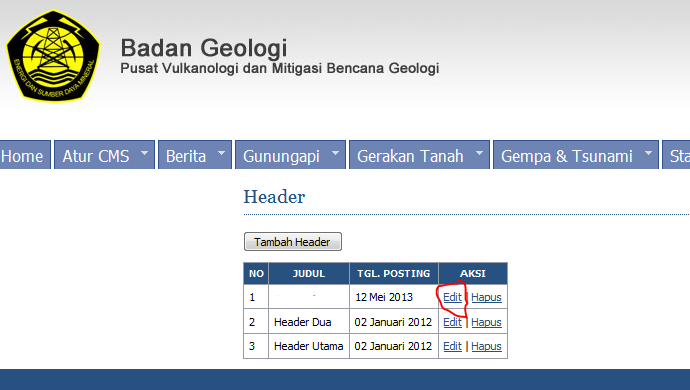Expand the Gunungapi dropdown arrow

coord(335,153)
